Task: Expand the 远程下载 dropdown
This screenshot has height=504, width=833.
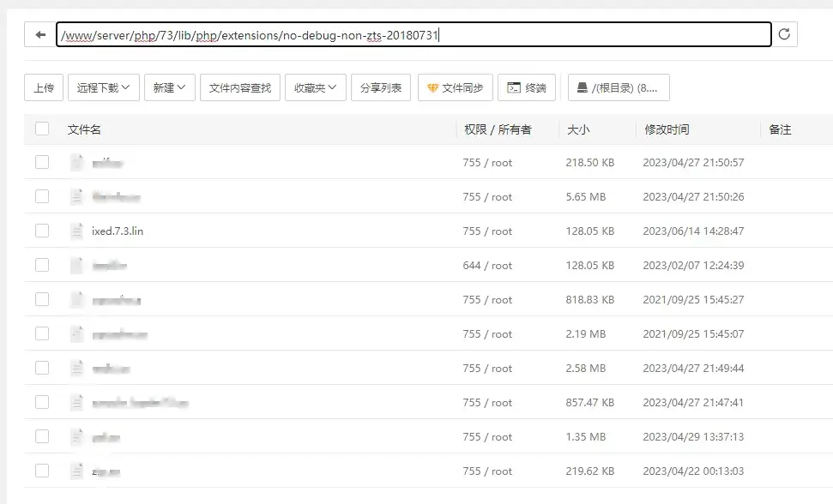Action: pyautogui.click(x=103, y=87)
